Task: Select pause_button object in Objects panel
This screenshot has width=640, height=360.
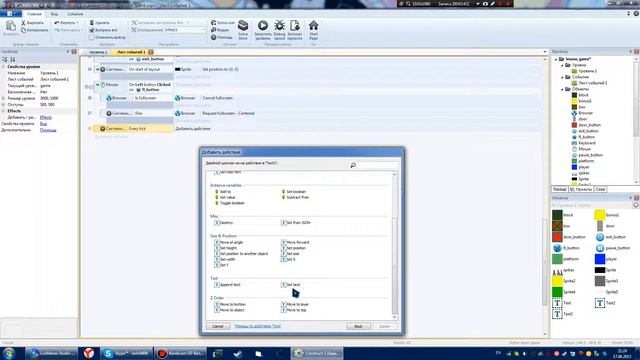Action: [x=613, y=248]
